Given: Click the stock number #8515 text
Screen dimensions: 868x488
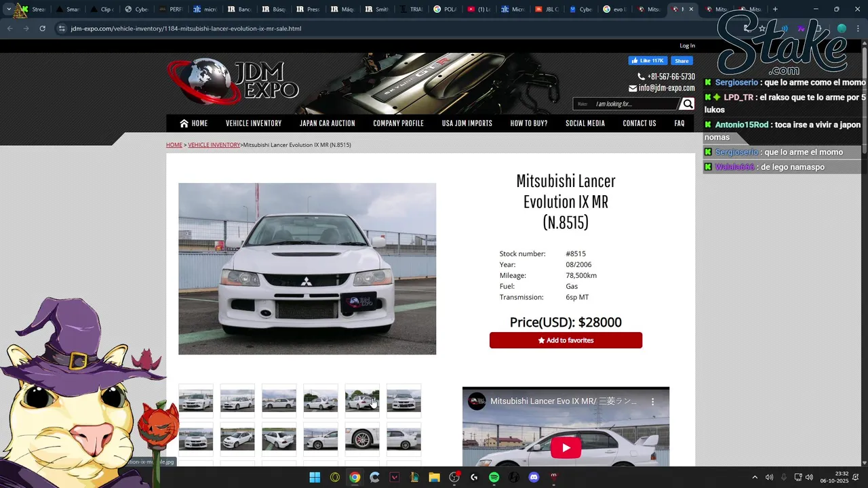Looking at the screenshot, I should (x=576, y=253).
